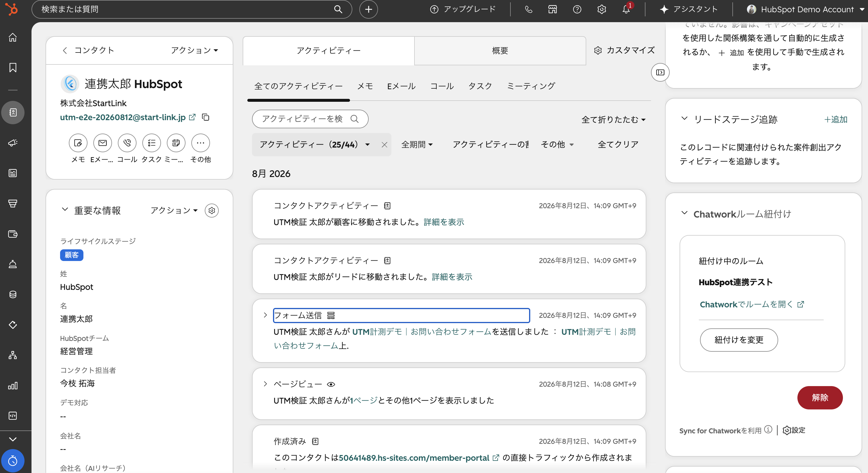Click the call phone icon under contact name
The width and height of the screenshot is (868, 473).
point(127,143)
